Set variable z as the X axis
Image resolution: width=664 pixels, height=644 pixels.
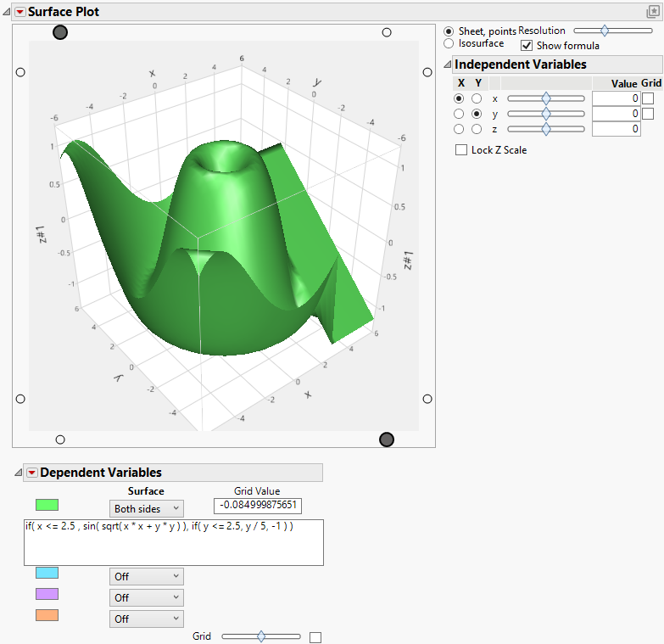(459, 129)
